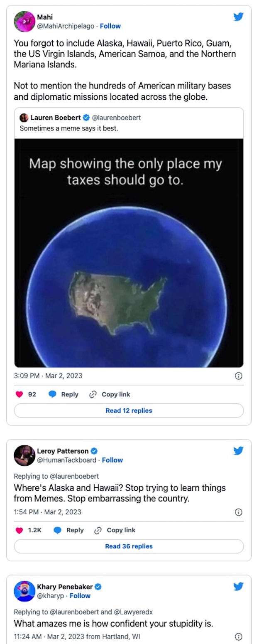Like Mahi's tweet with the heart icon
This screenshot has height=644, width=259.
click(19, 394)
